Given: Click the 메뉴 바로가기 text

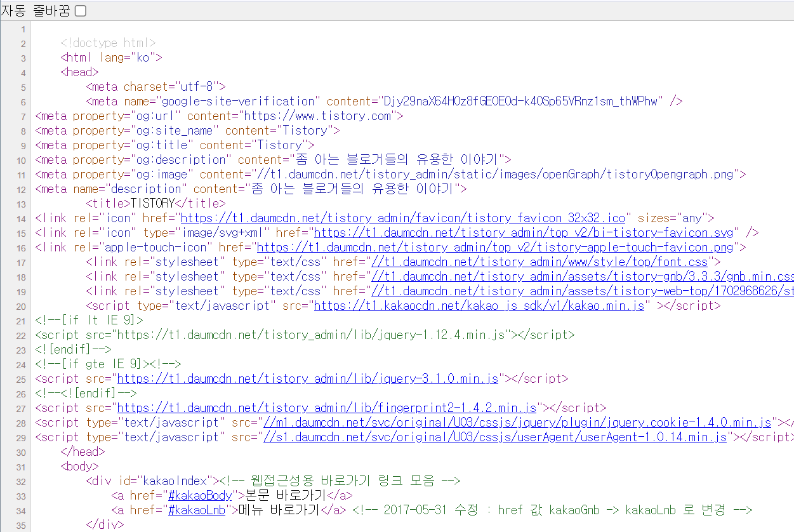Looking at the screenshot, I should [x=279, y=510].
